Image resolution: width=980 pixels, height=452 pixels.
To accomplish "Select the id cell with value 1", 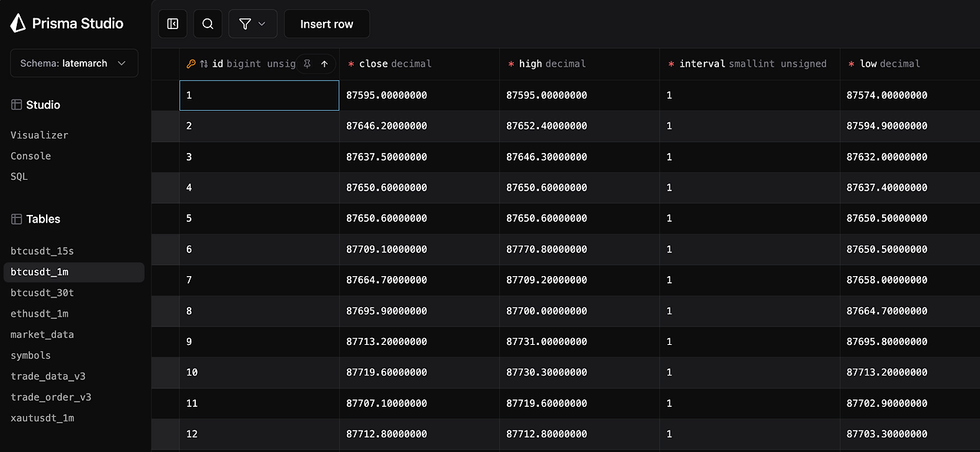I will [x=260, y=96].
